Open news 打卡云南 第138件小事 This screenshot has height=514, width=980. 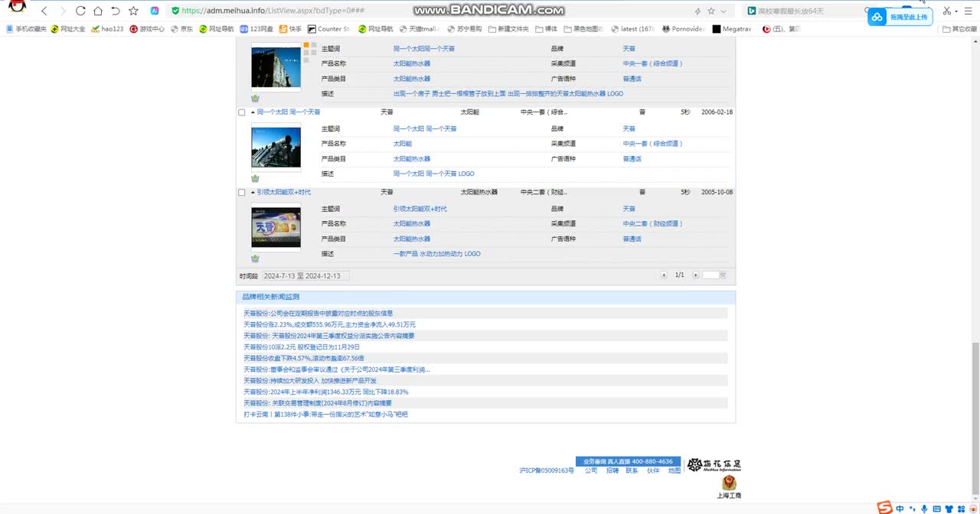tap(325, 415)
